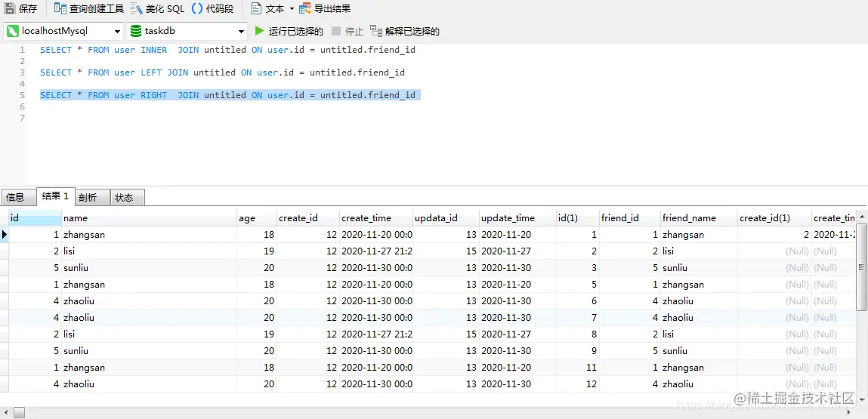Open code snippets (代码段)

pyautogui.click(x=212, y=8)
